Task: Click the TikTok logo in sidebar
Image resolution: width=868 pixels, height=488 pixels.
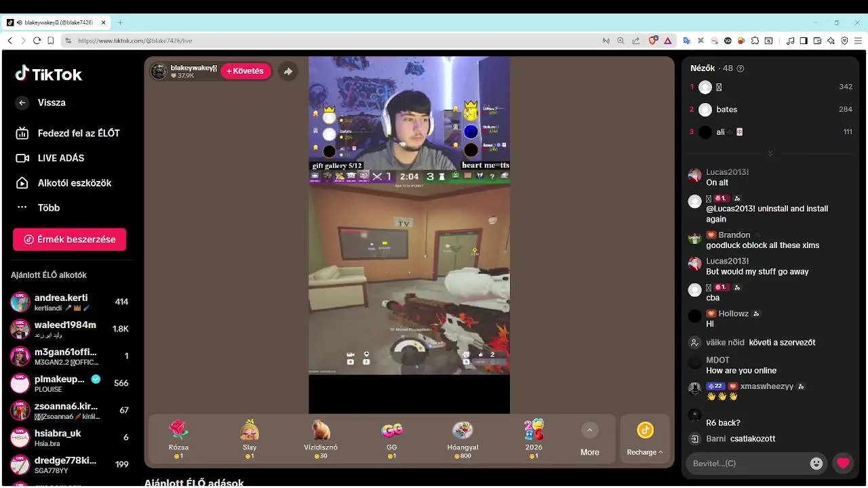Action: point(49,74)
